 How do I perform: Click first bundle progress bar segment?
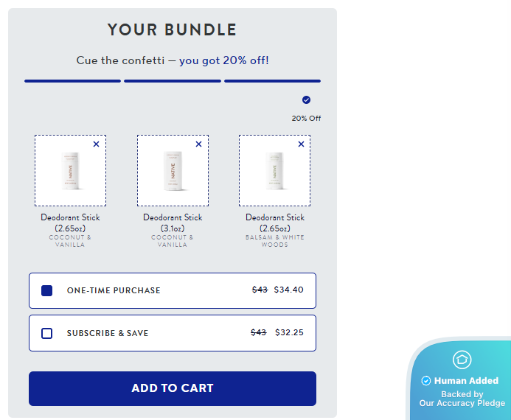72,81
